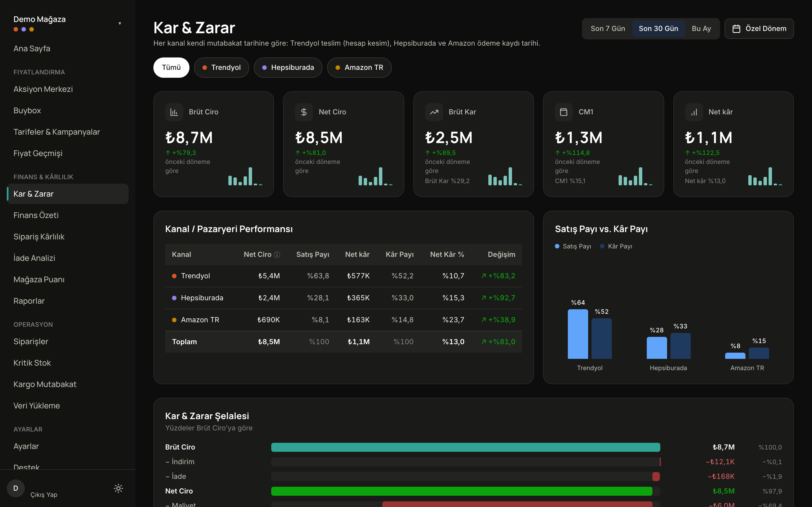Open the Demo Mağaza store dropdown

(67, 23)
